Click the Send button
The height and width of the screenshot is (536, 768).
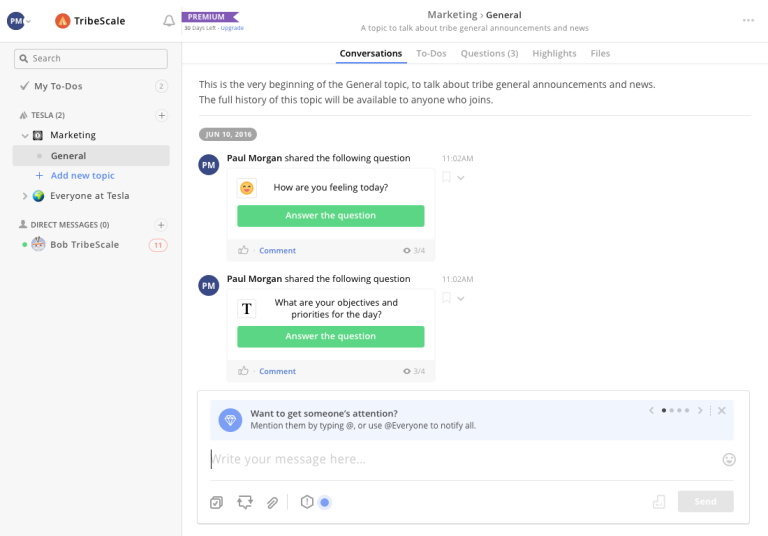coord(705,501)
